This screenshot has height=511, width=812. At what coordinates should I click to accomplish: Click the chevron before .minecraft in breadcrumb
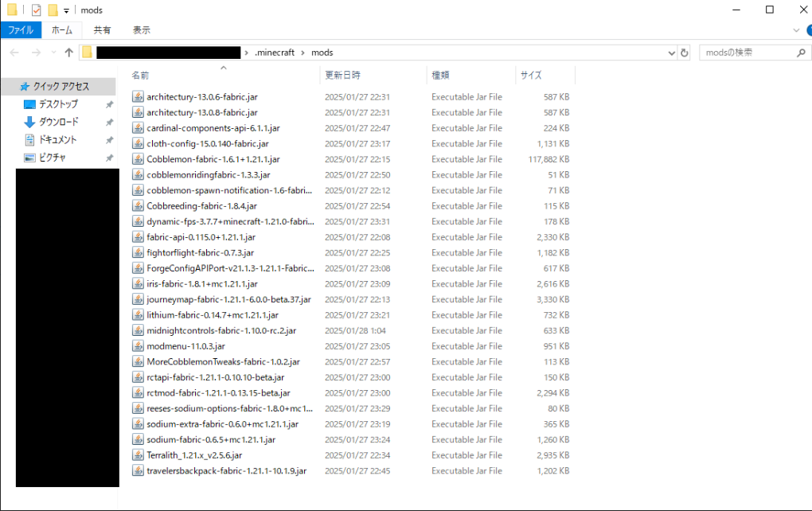pos(247,53)
